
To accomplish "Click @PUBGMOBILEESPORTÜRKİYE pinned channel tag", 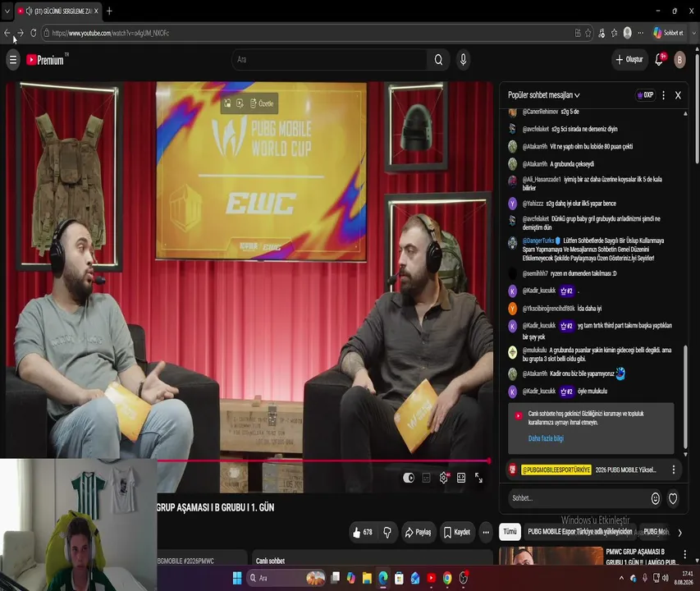I will point(556,470).
